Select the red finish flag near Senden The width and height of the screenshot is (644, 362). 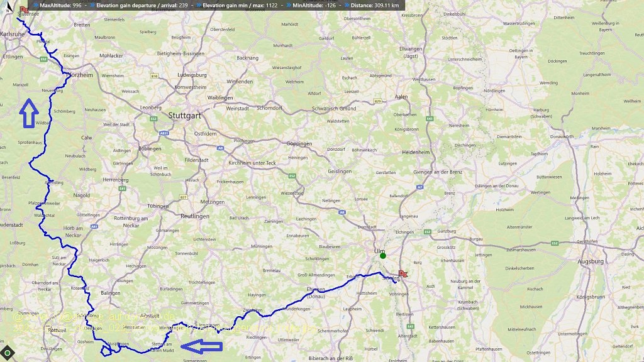pyautogui.click(x=403, y=274)
